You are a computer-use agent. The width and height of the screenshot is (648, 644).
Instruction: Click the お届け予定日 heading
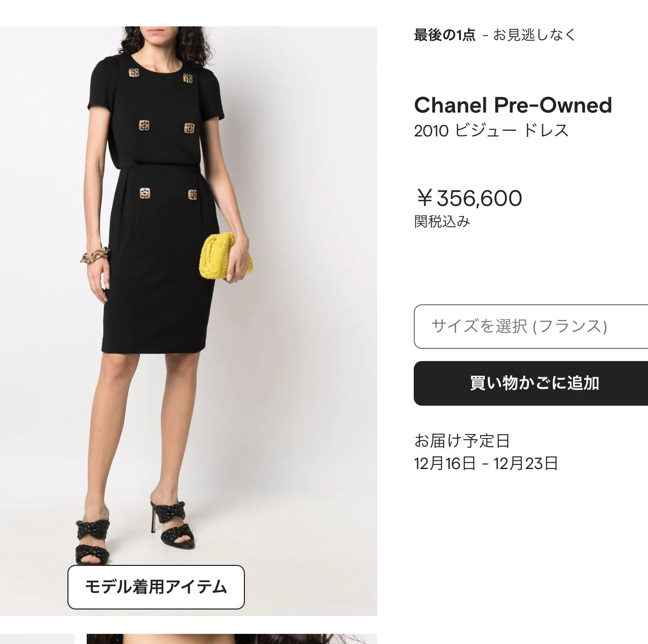click(462, 441)
